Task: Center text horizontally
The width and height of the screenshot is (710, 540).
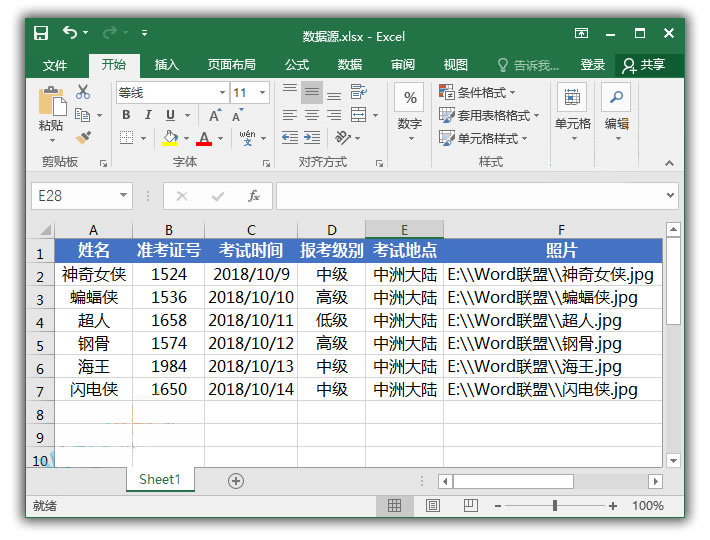Action: [x=312, y=115]
